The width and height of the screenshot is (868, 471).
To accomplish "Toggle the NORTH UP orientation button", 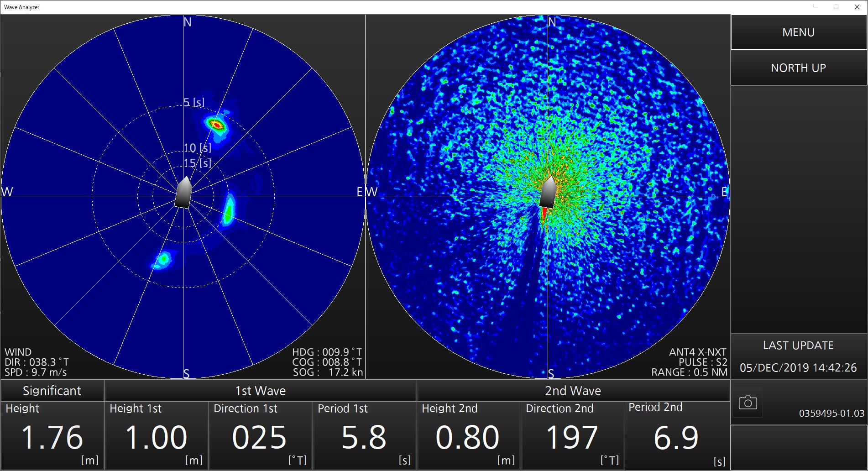I will [799, 68].
